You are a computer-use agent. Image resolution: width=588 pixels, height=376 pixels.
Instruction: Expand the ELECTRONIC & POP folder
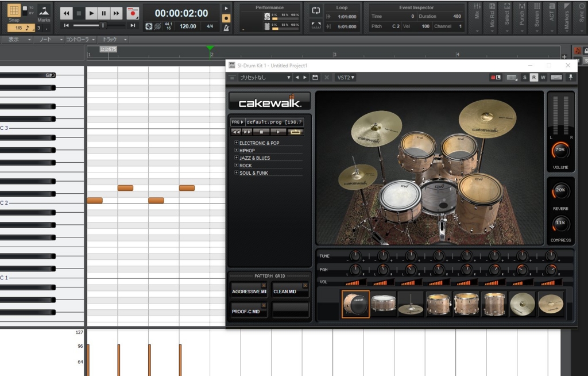click(236, 143)
